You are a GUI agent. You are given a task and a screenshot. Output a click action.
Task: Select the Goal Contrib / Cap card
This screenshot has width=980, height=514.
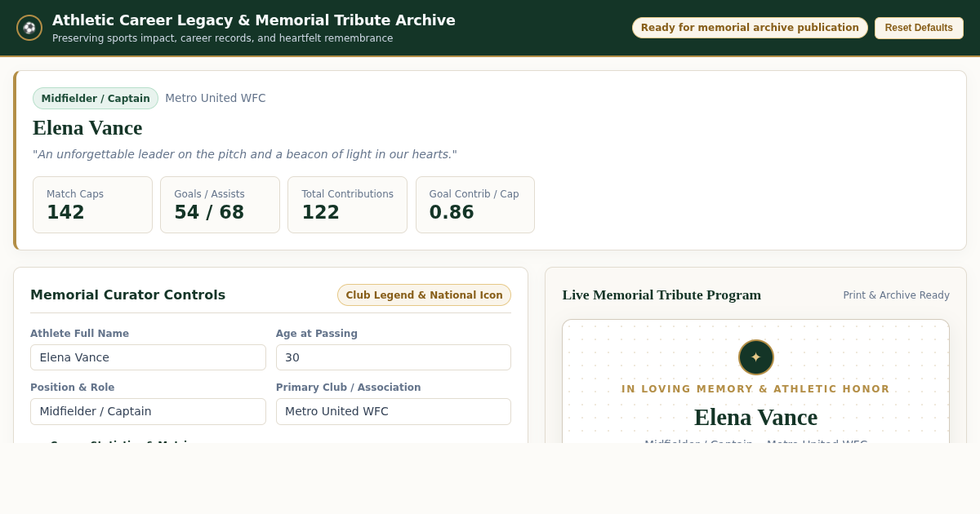click(x=475, y=205)
